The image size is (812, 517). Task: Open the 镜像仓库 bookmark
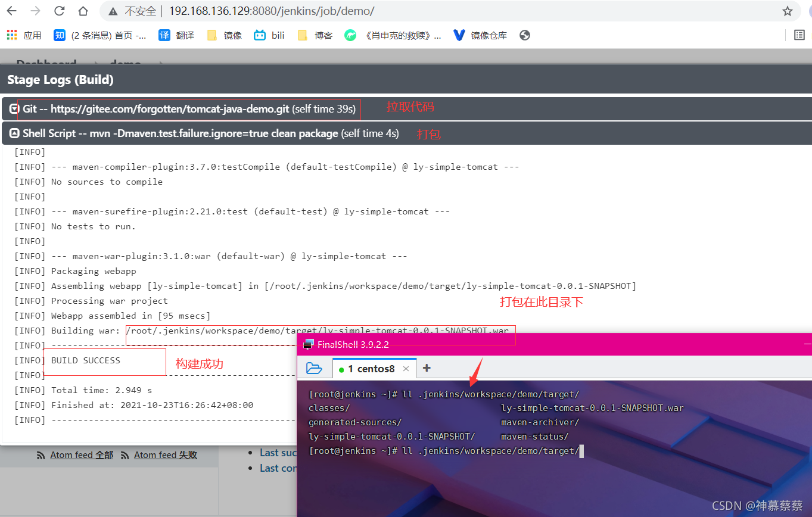480,35
